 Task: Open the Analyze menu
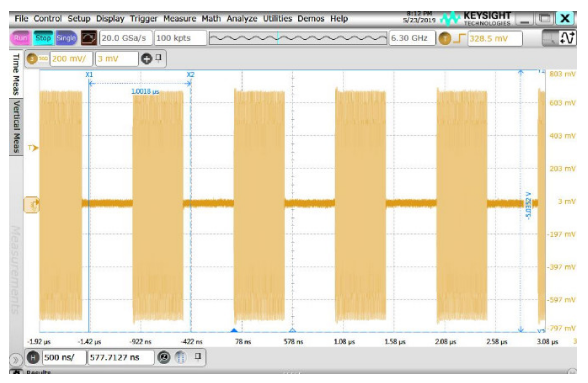point(241,19)
